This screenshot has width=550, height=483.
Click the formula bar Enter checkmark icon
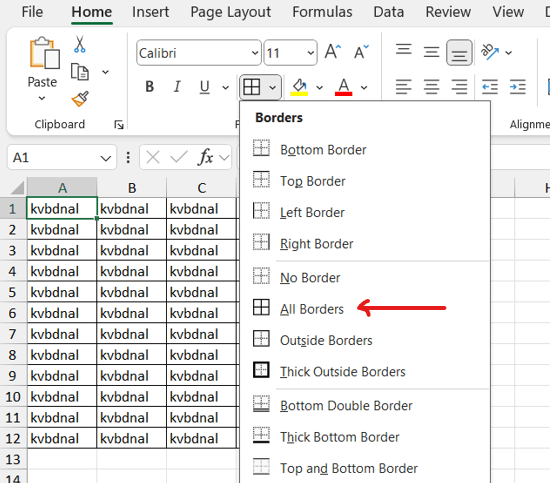pos(179,157)
